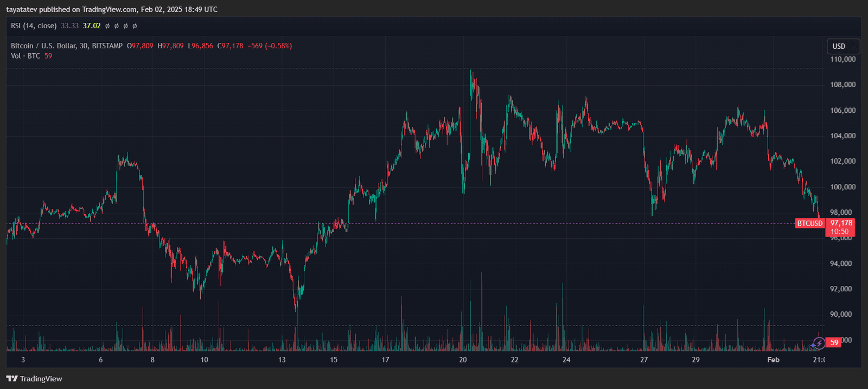868x389 pixels.
Task: Click the 104,000 price axis label
Action: coord(843,136)
